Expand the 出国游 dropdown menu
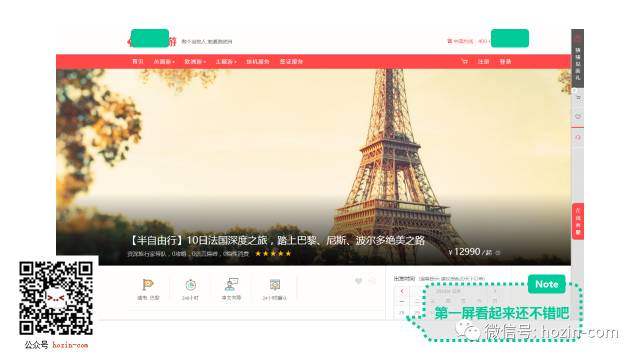640x360 pixels. (164, 62)
